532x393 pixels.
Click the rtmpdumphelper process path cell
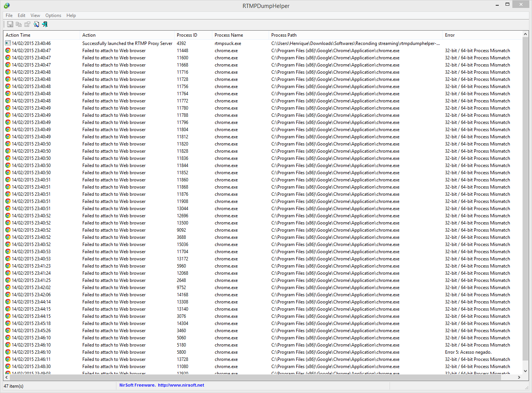tap(356, 43)
